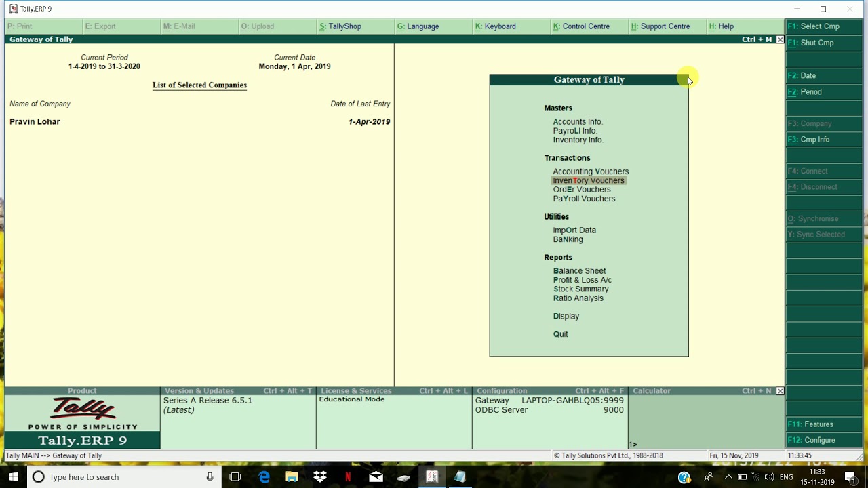Click the F2: Date button
Viewport: 868px width, 488px height.
click(824, 76)
